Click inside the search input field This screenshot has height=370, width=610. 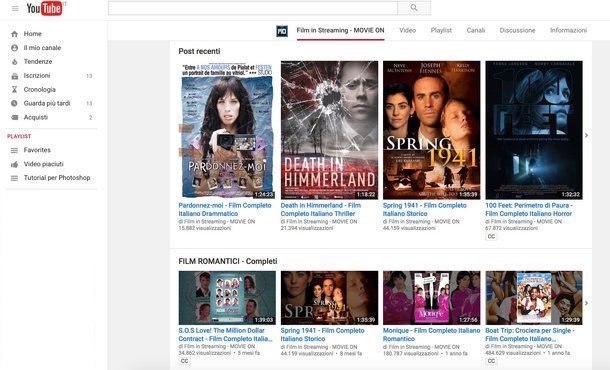[253, 8]
